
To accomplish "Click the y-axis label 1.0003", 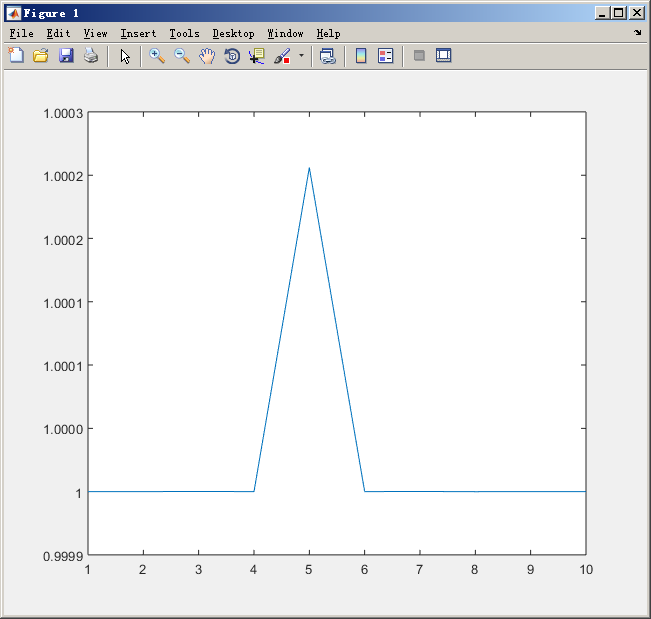I will (x=63, y=113).
